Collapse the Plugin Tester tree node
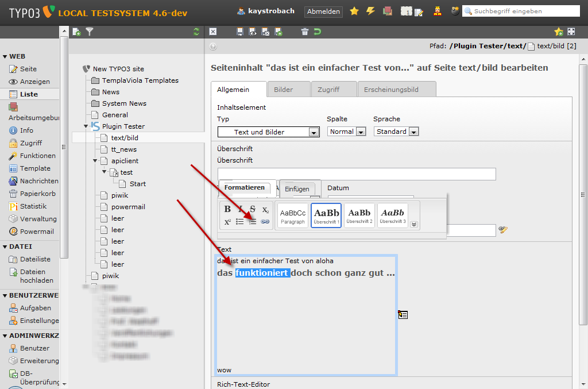 click(x=86, y=126)
